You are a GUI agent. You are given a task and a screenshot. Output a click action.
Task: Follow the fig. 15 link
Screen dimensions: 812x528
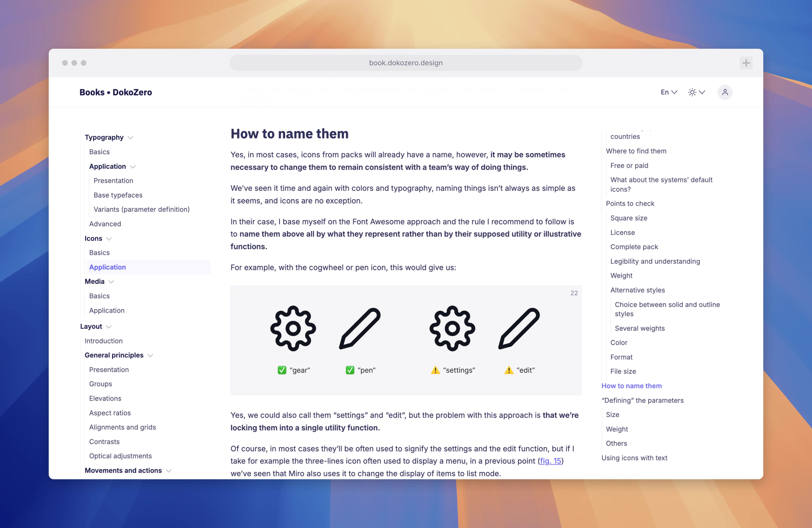[x=550, y=461]
